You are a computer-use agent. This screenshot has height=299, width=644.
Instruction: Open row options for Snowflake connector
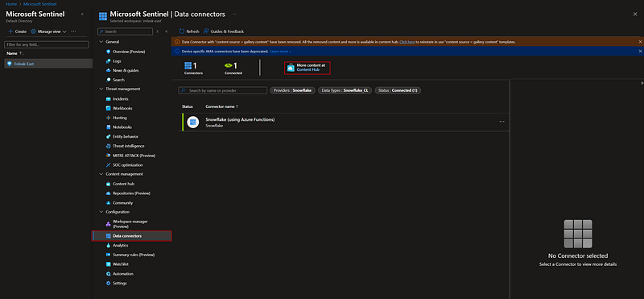click(x=502, y=122)
